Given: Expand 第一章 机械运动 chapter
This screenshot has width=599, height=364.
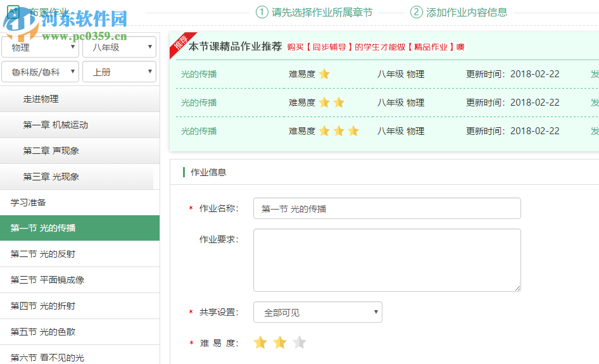Looking at the screenshot, I should [80, 125].
